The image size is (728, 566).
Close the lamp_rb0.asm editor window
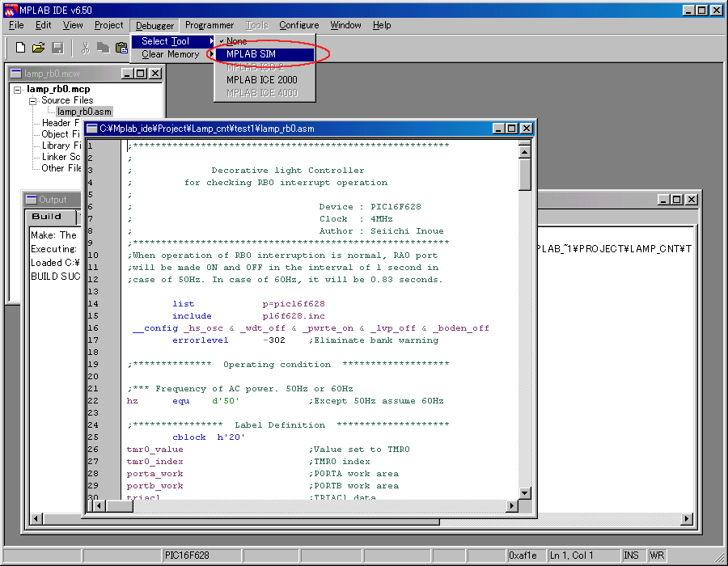[526, 129]
